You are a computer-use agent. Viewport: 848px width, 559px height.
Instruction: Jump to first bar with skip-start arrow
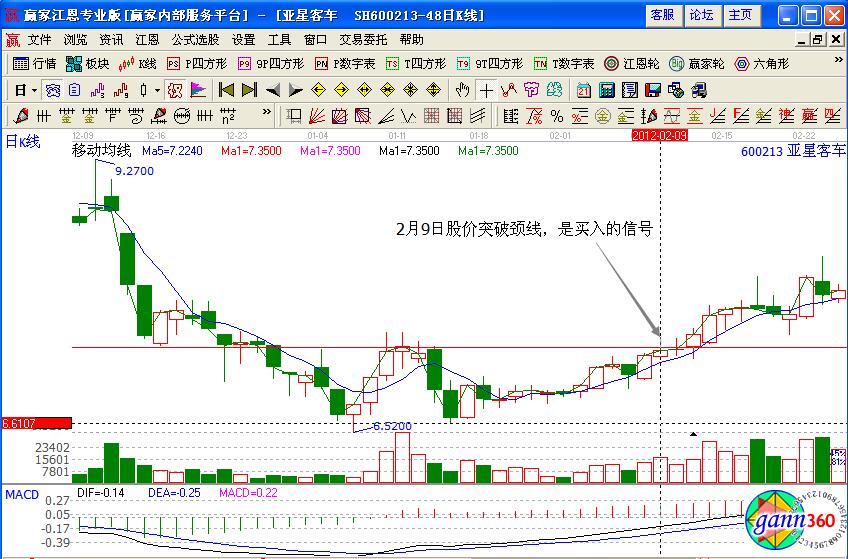coord(226,89)
